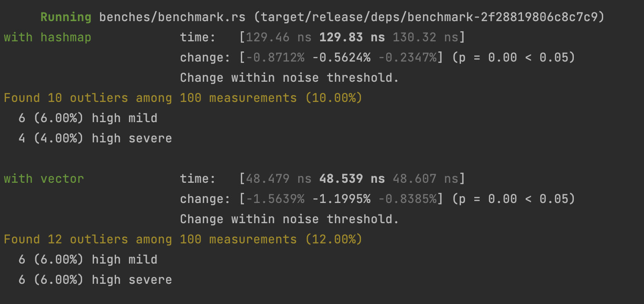Click the "6 (6.00%) high severe" line
The image size is (644, 304).
[x=95, y=280]
